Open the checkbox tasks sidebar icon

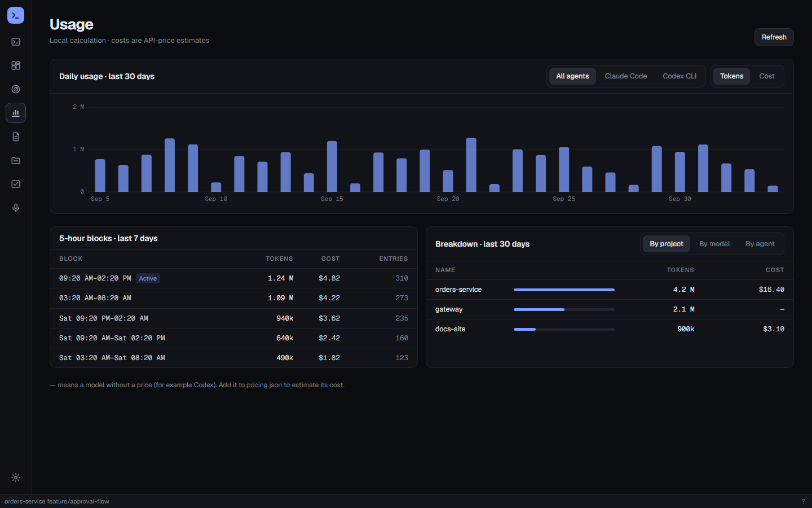coord(16,184)
